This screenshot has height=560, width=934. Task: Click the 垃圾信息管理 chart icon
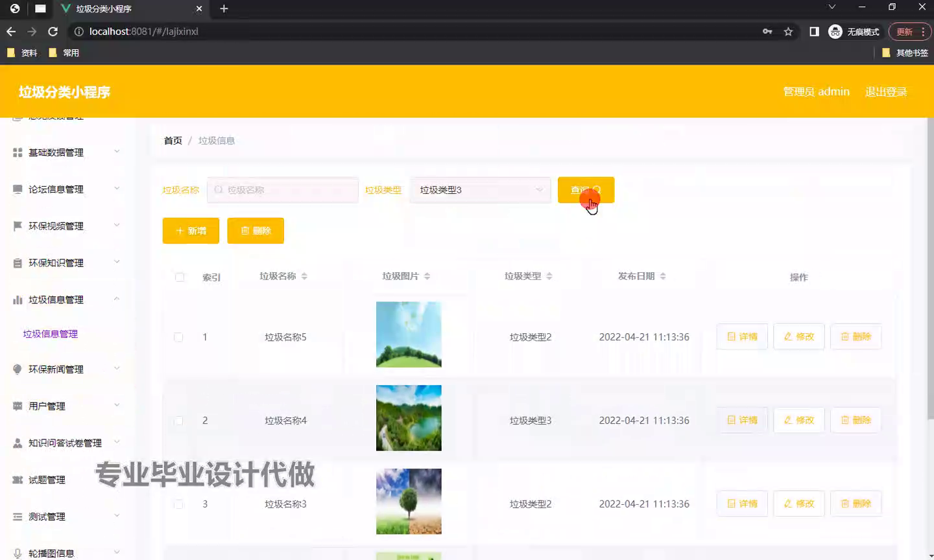18,300
